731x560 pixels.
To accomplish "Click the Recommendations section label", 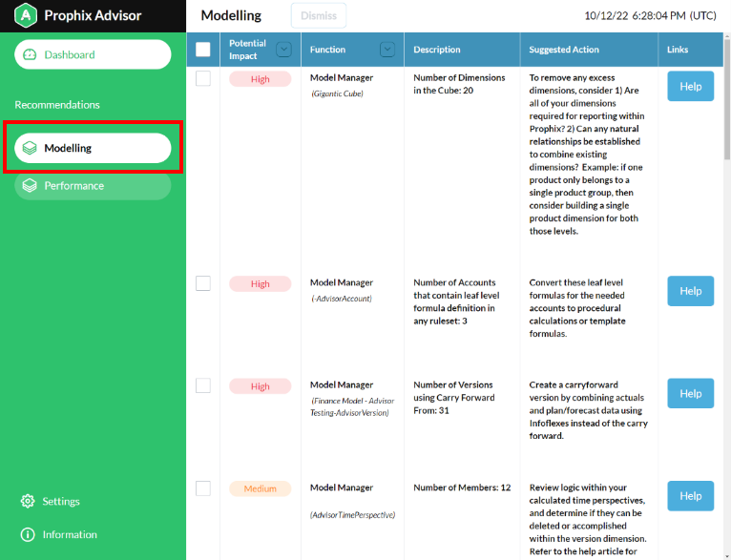I will pyautogui.click(x=57, y=105).
